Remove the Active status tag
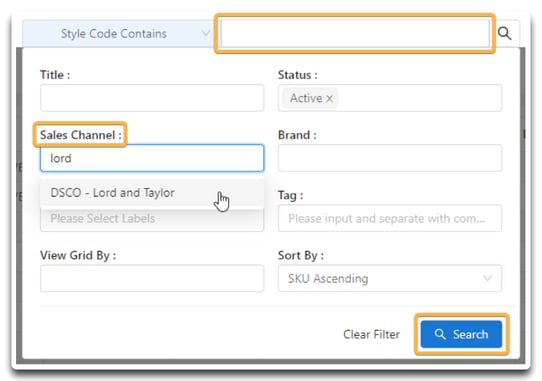Viewport: 542px width, 381px height. [x=329, y=99]
